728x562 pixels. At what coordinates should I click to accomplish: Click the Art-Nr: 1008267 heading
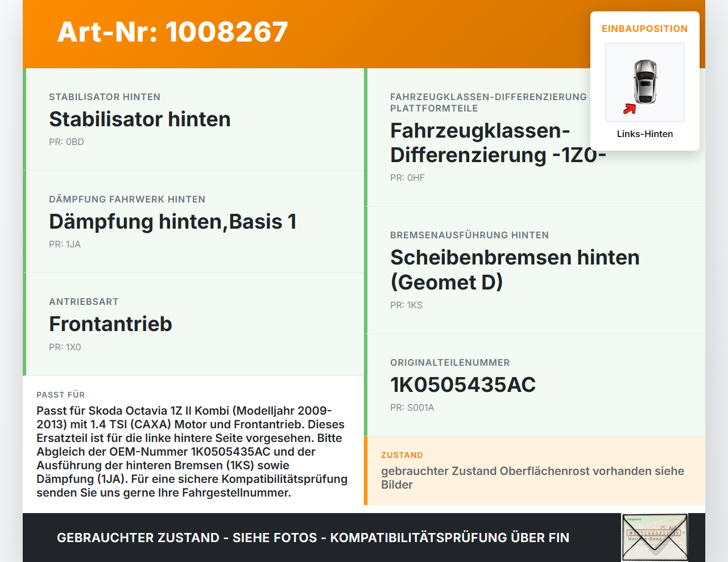(x=172, y=32)
